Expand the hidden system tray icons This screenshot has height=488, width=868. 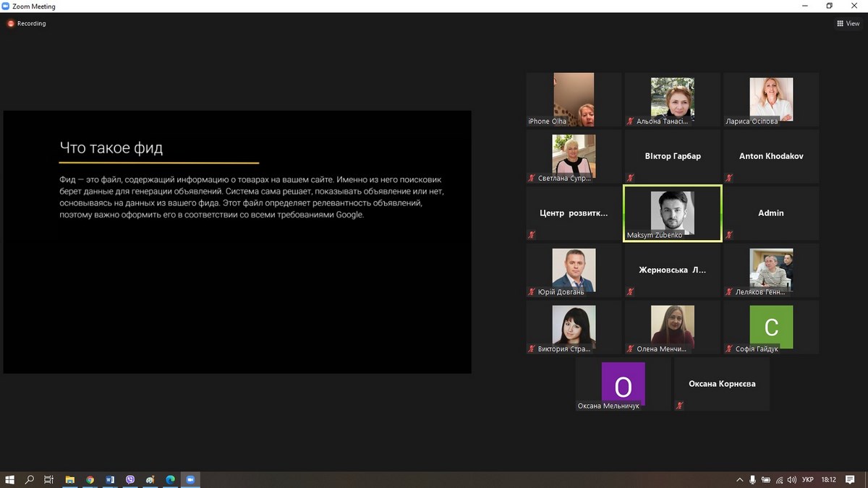[x=739, y=479]
